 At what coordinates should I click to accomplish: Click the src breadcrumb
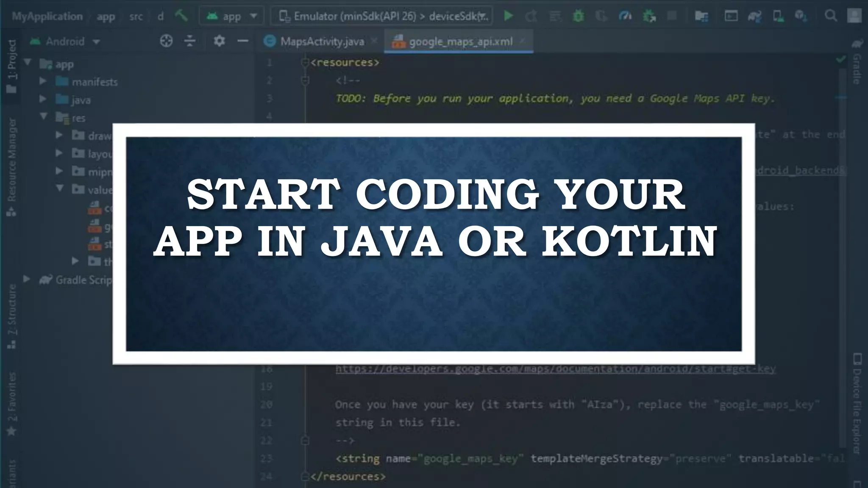point(136,17)
